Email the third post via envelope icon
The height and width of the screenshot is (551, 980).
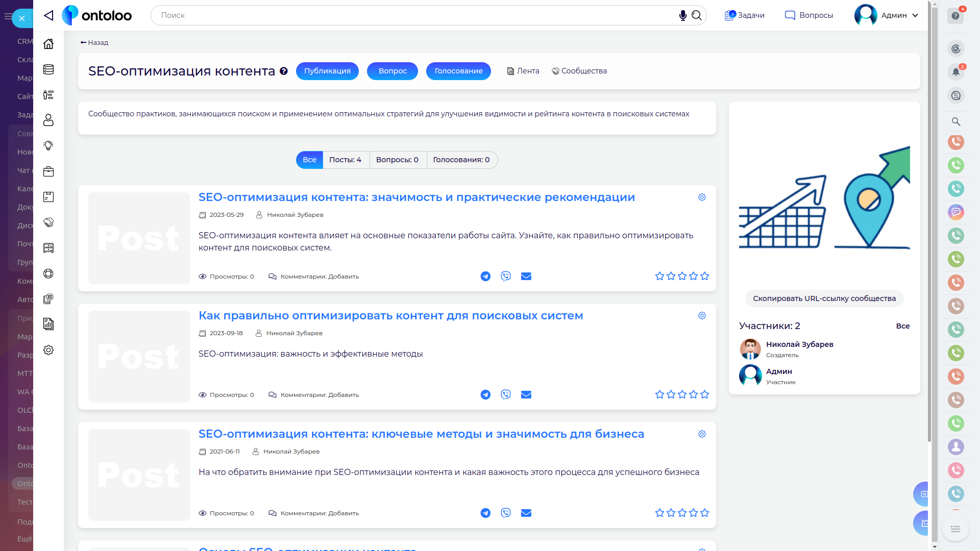[x=526, y=513]
